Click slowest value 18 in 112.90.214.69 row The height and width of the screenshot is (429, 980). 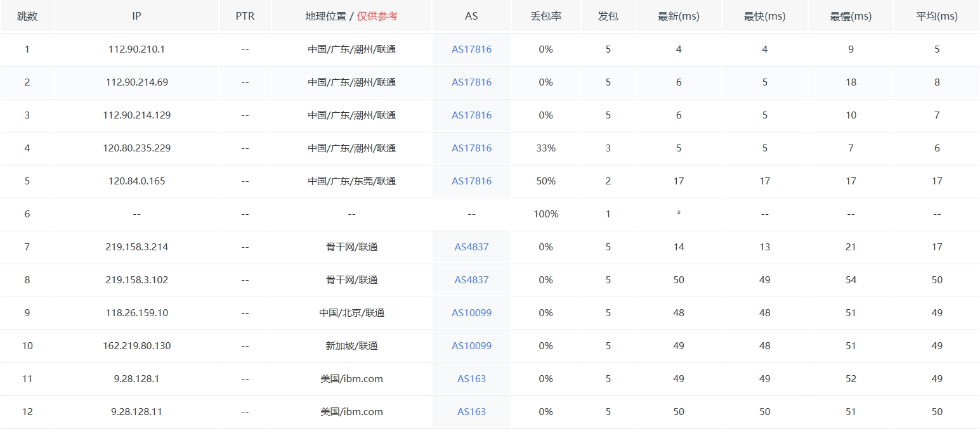tap(851, 82)
